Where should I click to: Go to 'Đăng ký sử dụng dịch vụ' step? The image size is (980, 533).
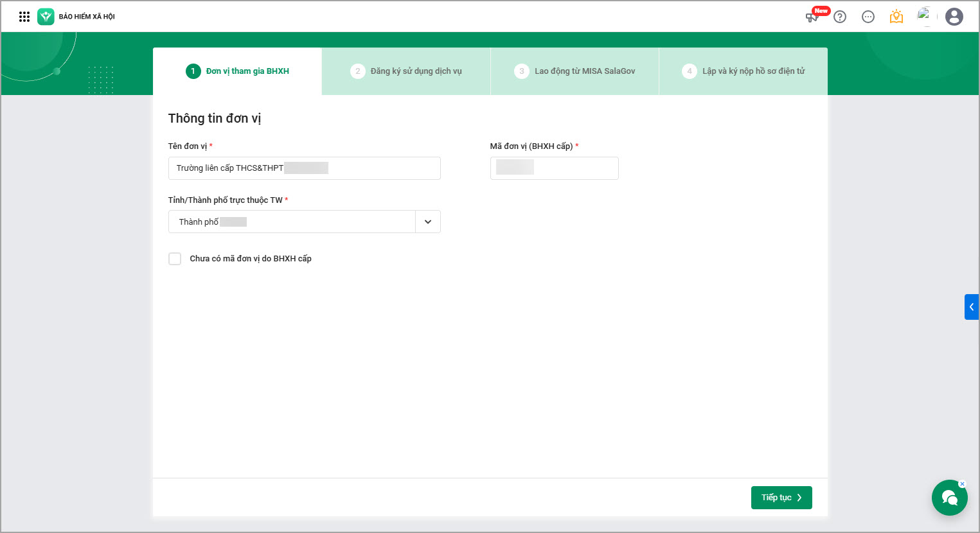coord(406,71)
